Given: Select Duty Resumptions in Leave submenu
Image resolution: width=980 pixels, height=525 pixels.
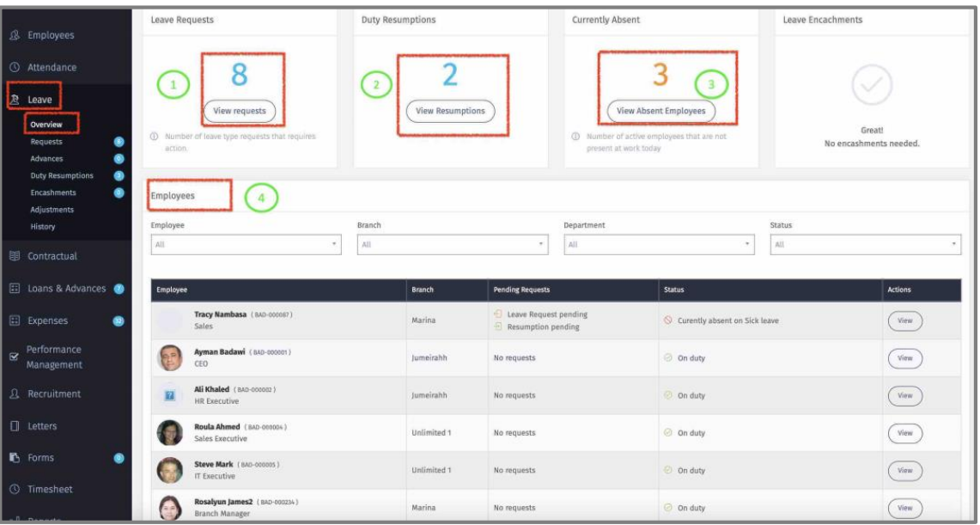Looking at the screenshot, I should 62,176.
